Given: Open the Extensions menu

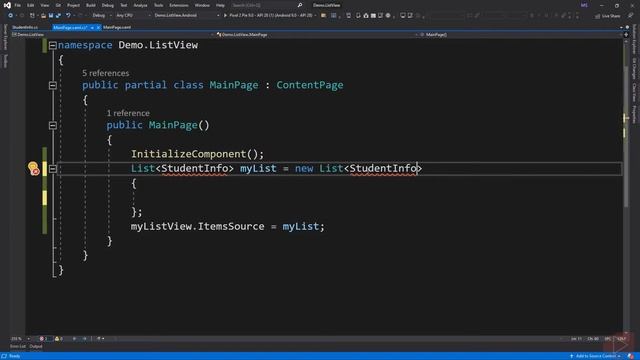Looking at the screenshot, I should [x=179, y=5].
